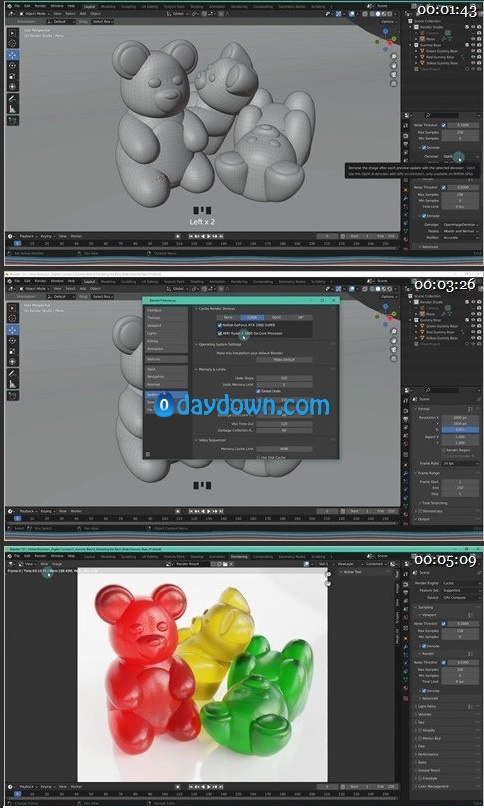Switch to Modeling workspace tab in 00:03:26 frame
The image size is (484, 808).
108,282
